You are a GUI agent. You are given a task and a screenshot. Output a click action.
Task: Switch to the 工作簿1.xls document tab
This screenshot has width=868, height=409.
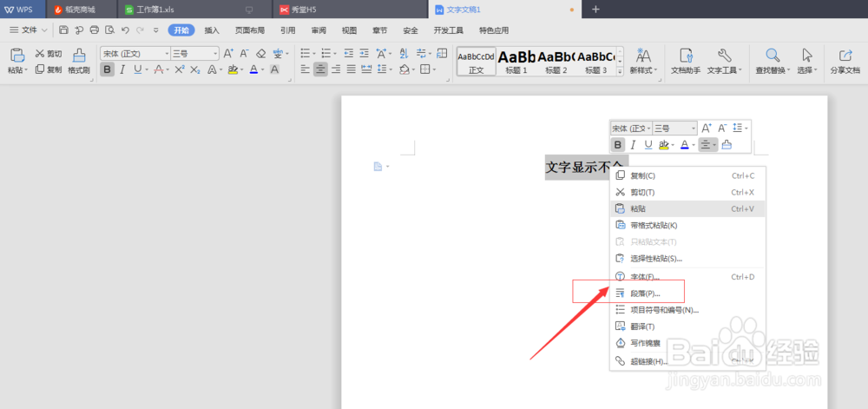pos(194,10)
